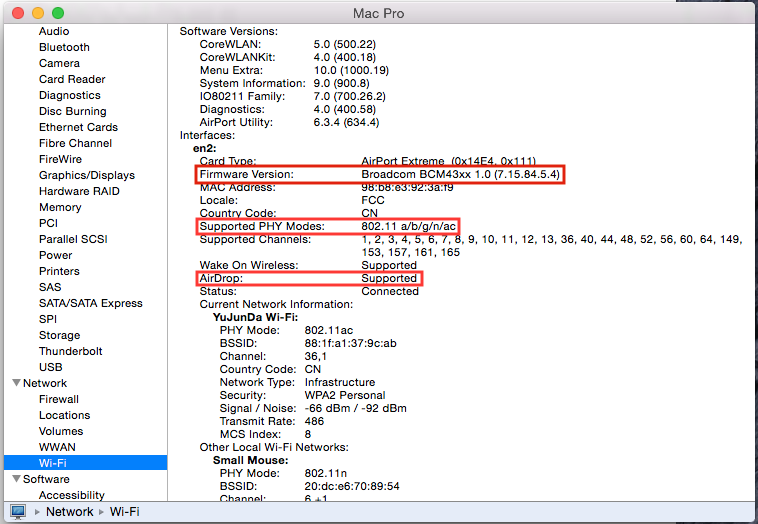758x524 pixels.
Task: Select Audio in the sidebar
Action: tap(54, 31)
